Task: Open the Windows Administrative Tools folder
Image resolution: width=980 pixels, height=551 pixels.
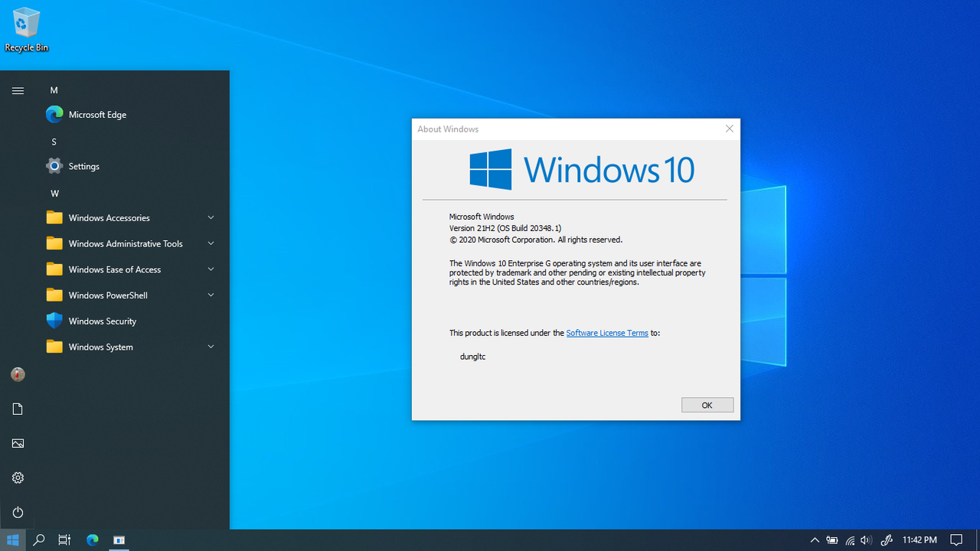Action: coord(132,244)
